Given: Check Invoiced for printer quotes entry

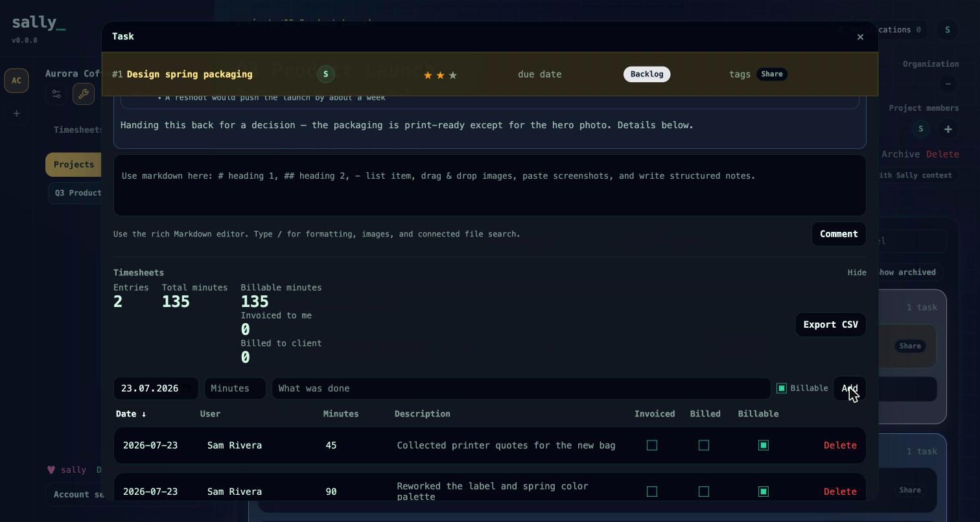Looking at the screenshot, I should [652, 446].
